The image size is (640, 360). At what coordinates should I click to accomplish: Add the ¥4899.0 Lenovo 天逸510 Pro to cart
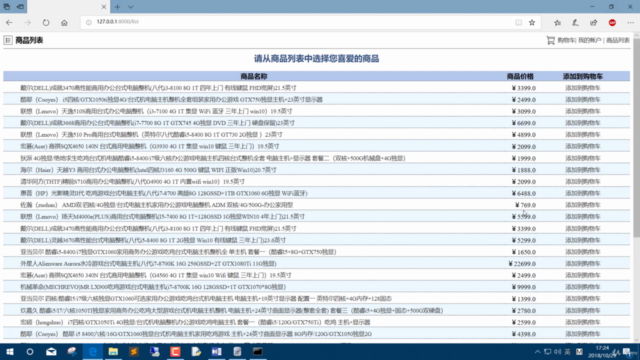click(x=582, y=135)
